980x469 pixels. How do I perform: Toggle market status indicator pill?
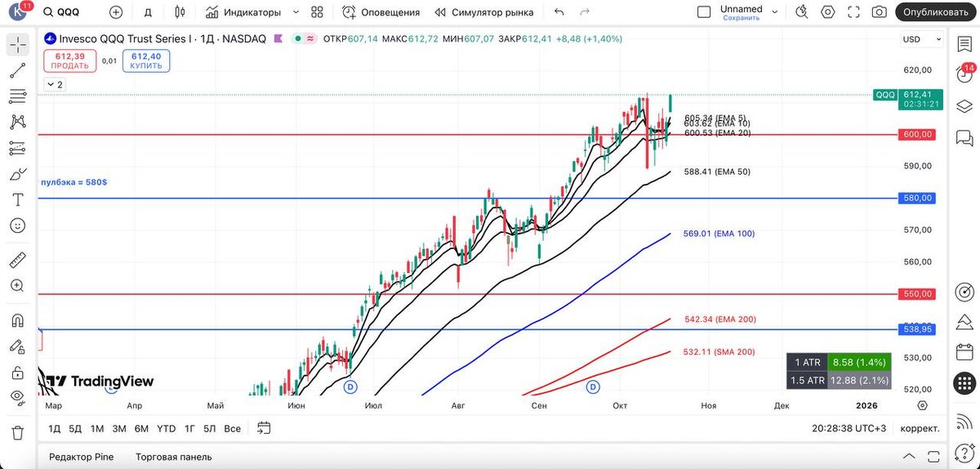306,38
